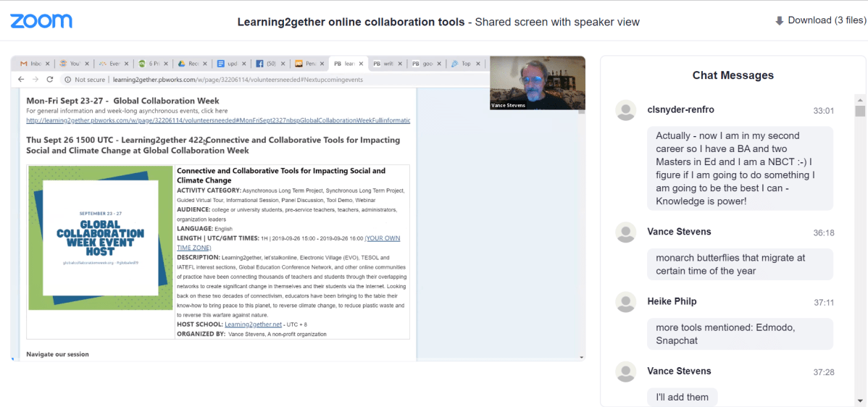This screenshot has width=868, height=407.
Task: Click the download arrow icon
Action: tap(780, 21)
